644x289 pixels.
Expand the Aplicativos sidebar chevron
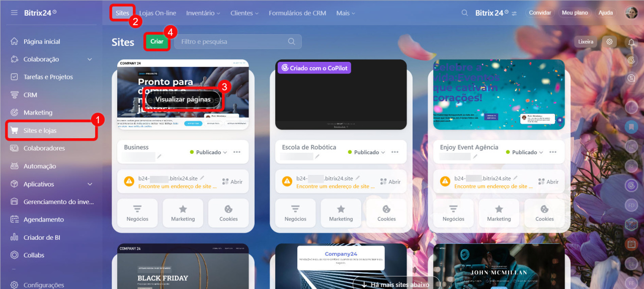[90, 184]
